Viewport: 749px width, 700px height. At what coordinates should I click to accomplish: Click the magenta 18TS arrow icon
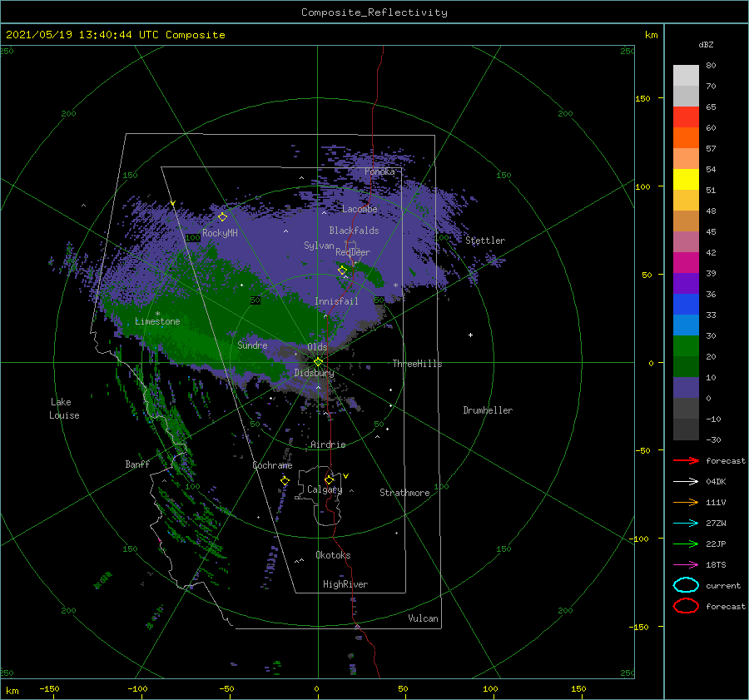click(686, 565)
